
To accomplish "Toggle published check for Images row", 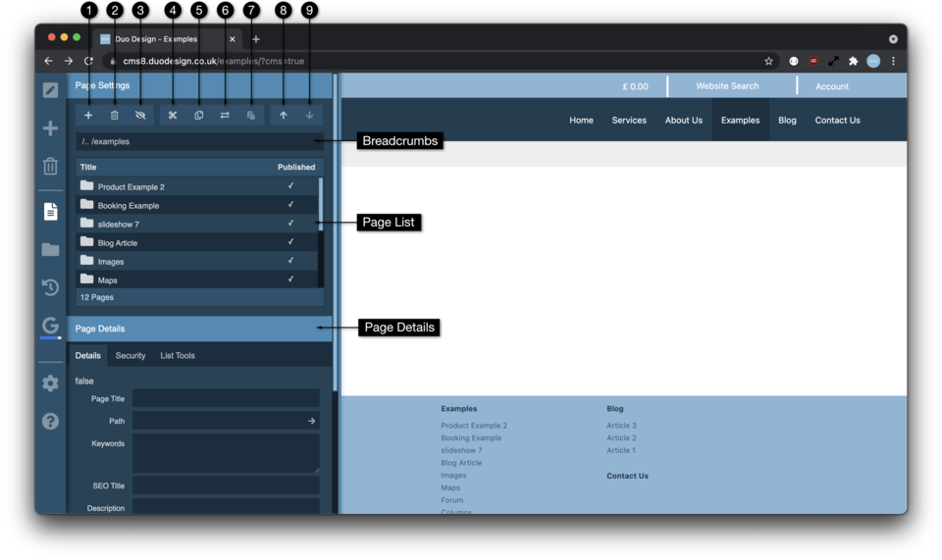I will pos(290,261).
